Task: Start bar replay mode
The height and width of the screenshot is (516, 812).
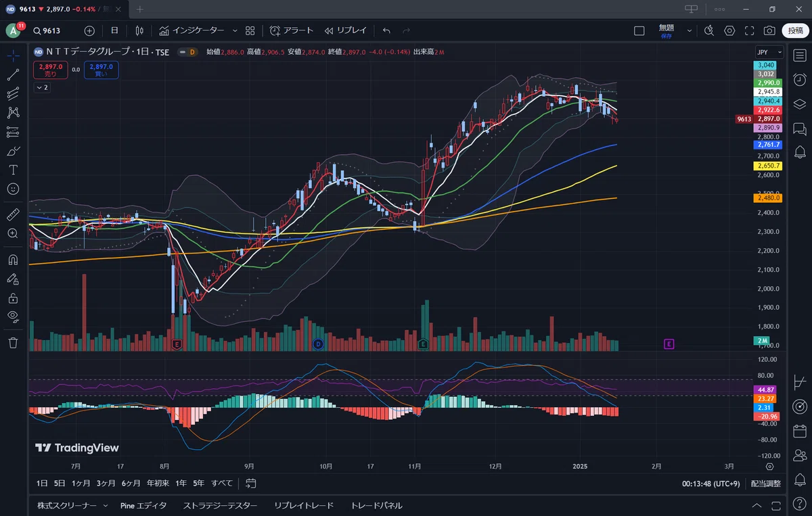Action: click(x=345, y=30)
